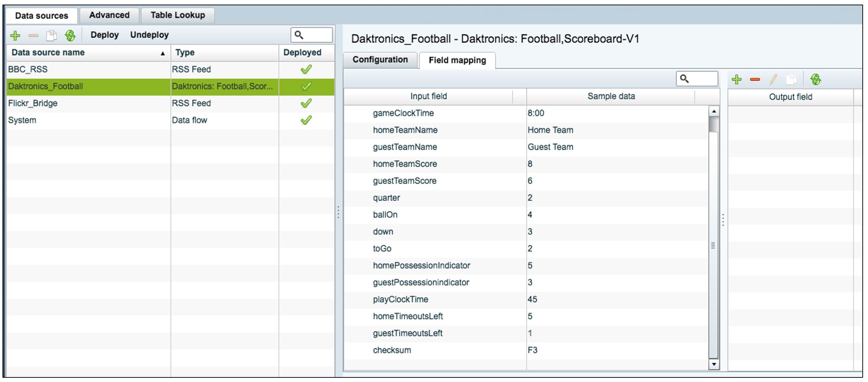Add a new output field with the plus icon

point(736,79)
